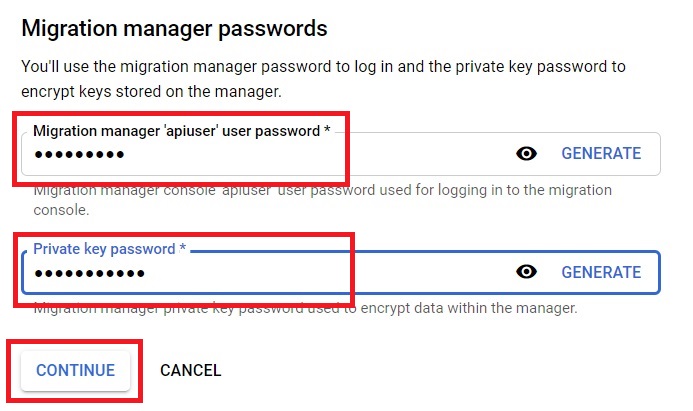Click the asterisk of the apiuser password label
Screen dimensions: 693x411
point(327,129)
